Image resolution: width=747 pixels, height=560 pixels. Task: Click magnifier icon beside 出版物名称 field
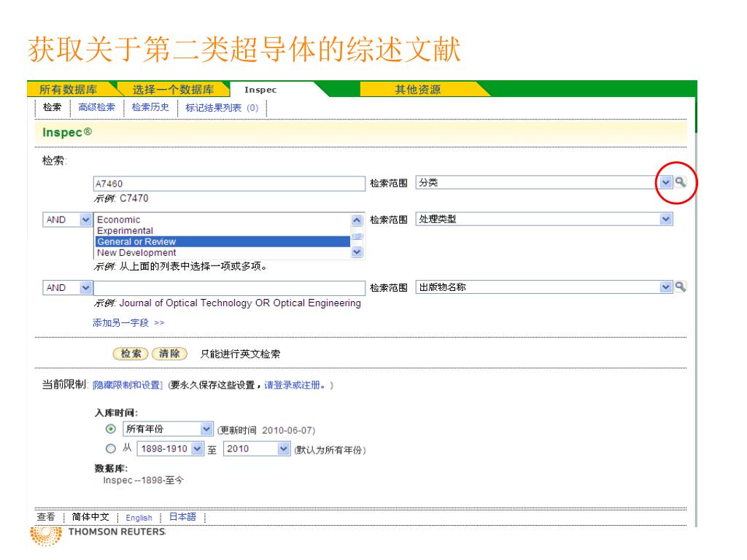tap(681, 287)
